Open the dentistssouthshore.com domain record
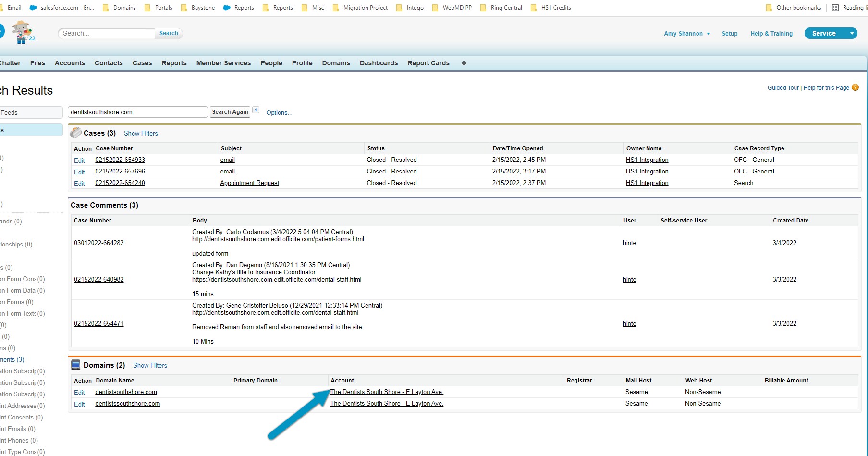The width and height of the screenshot is (868, 456). coord(128,404)
